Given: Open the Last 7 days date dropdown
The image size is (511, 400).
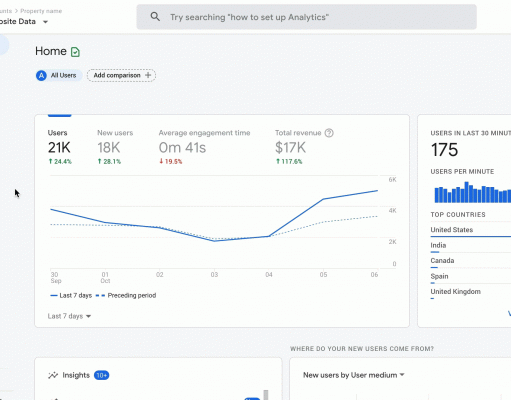Looking at the screenshot, I should tap(69, 316).
